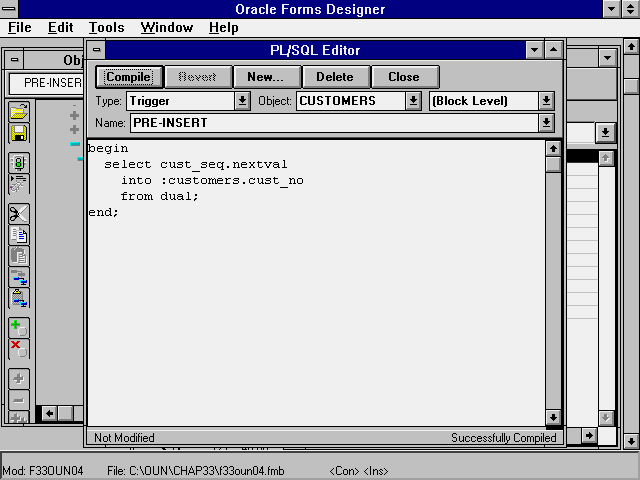Open the Object dropdown showing CUSTOMERS

414,101
